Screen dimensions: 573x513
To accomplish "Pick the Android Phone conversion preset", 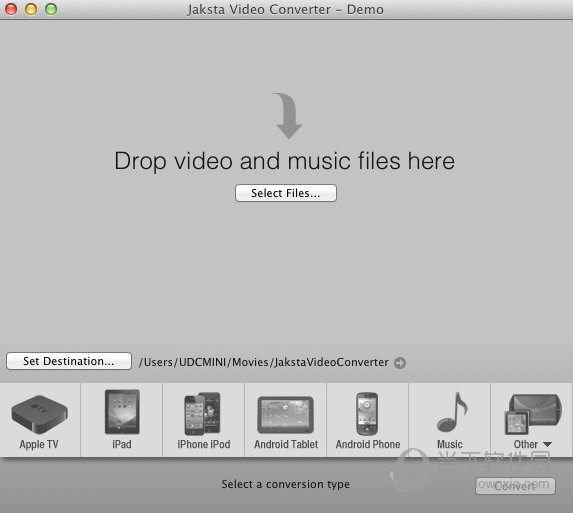I will coord(368,420).
